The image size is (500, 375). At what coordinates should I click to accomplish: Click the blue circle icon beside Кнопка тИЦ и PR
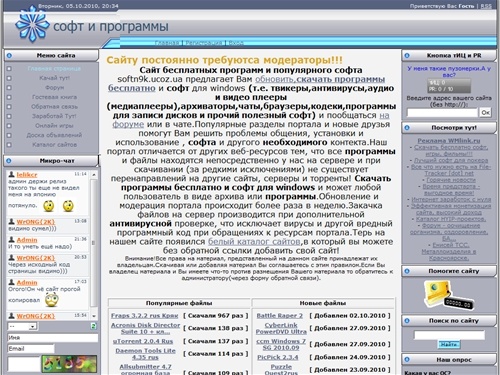[x=407, y=55]
